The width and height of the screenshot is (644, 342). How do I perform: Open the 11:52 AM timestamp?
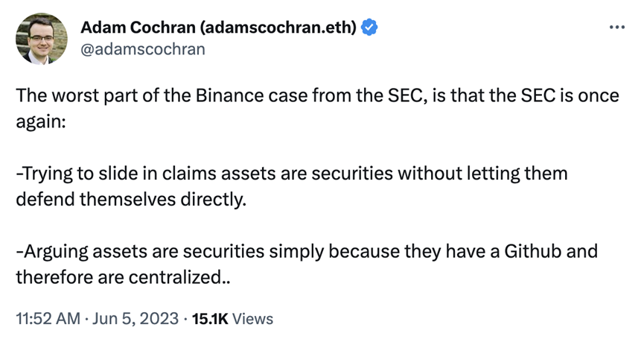[48, 319]
